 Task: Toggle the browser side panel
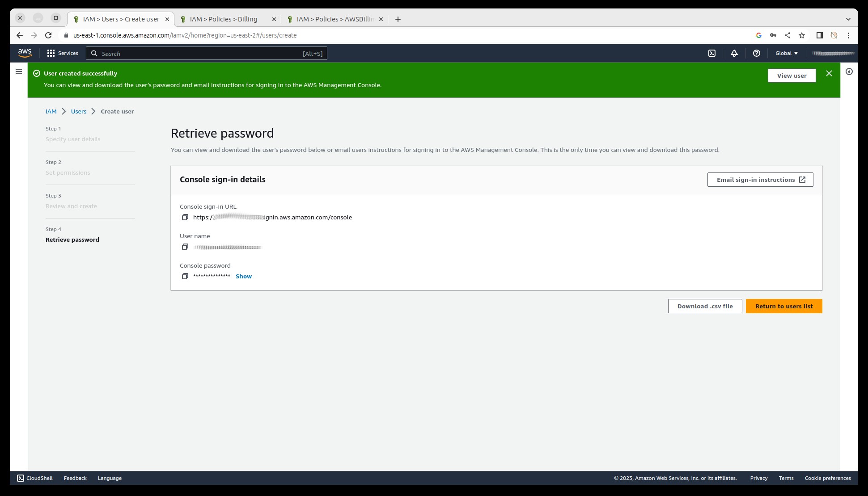click(x=820, y=35)
